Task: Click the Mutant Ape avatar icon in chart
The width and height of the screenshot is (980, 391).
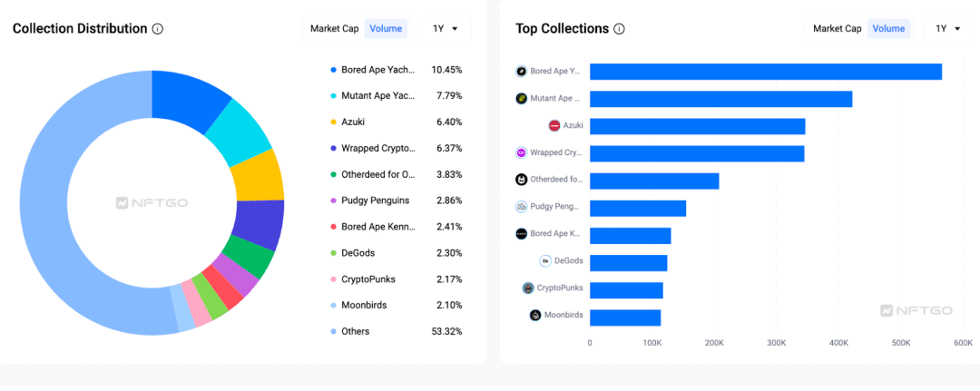Action: (x=522, y=99)
